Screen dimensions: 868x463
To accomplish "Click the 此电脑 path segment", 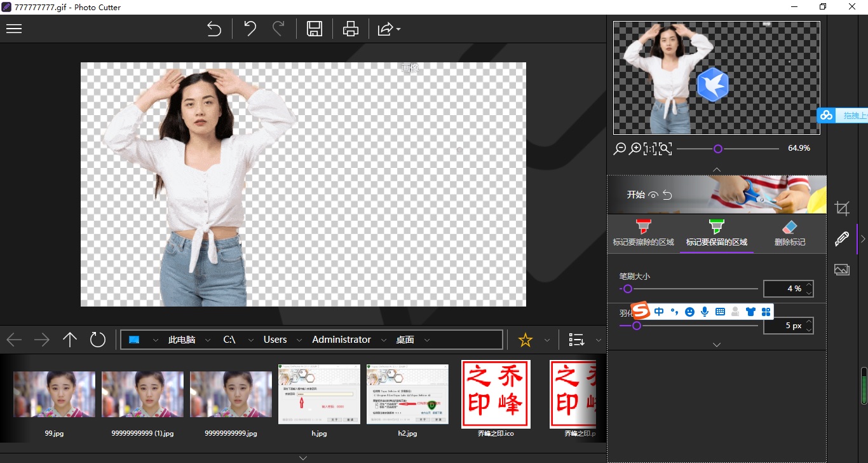I will click(x=182, y=340).
